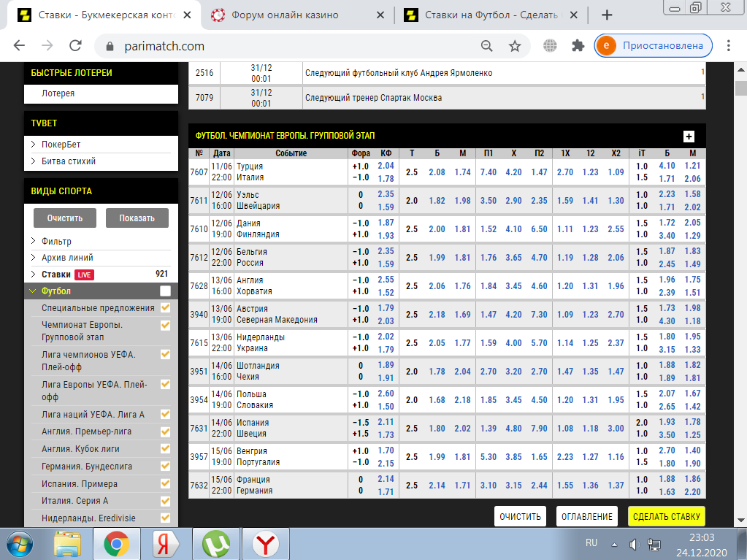Select П1 odds 7.40 for Турция–Италия
Viewport: 747px width, 560px height.
coord(489,172)
